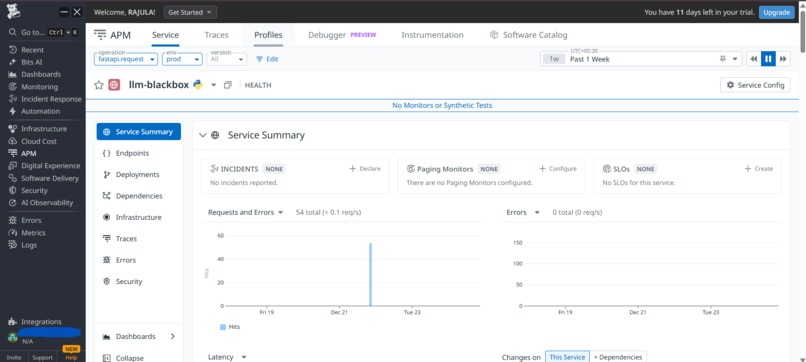This screenshot has height=362, width=806.
Task: Click the Support link
Action: (43, 357)
